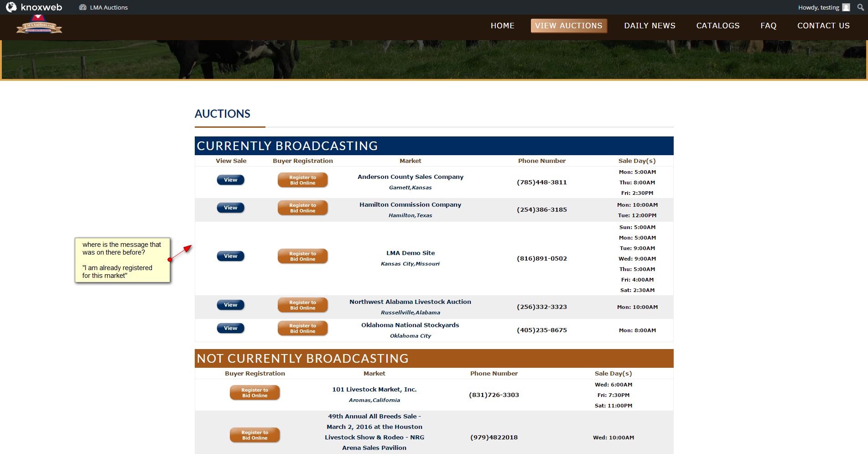Viewport: 868px width, 454px height.
Task: View the Anderson County Sales Company sale
Action: point(231,180)
